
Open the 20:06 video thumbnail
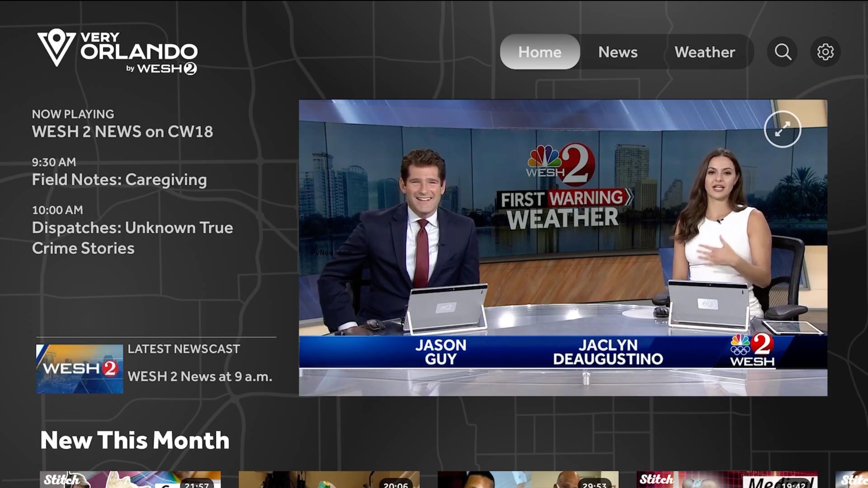click(329, 479)
